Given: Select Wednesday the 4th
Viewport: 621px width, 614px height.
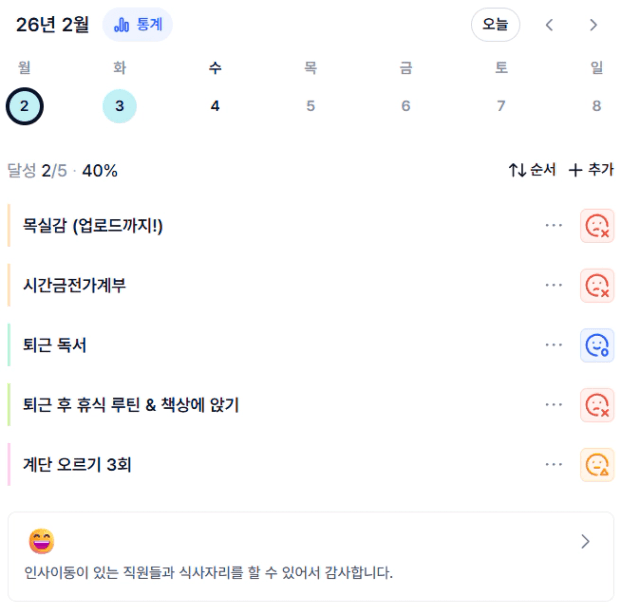Looking at the screenshot, I should [215, 106].
